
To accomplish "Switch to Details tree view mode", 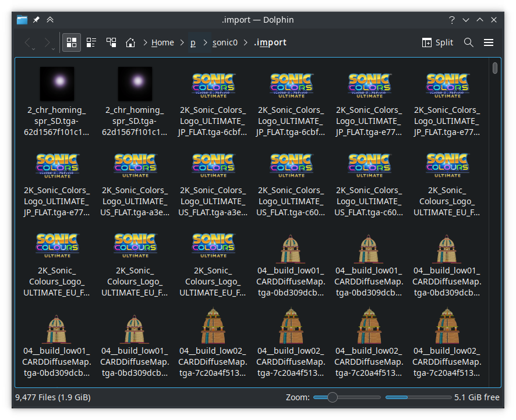I will point(111,42).
